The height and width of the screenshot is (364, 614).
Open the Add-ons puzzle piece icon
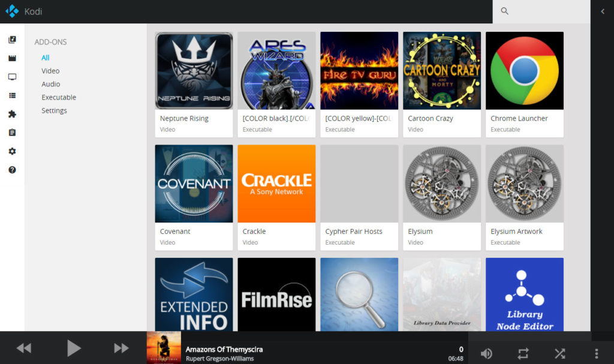[12, 113]
